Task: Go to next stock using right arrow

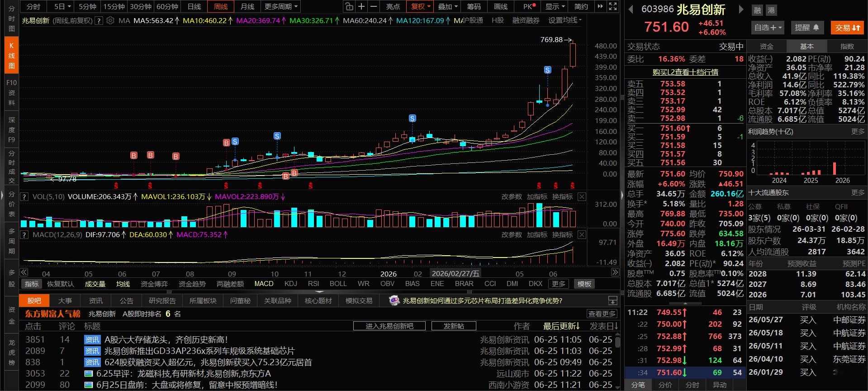Action: (x=741, y=10)
